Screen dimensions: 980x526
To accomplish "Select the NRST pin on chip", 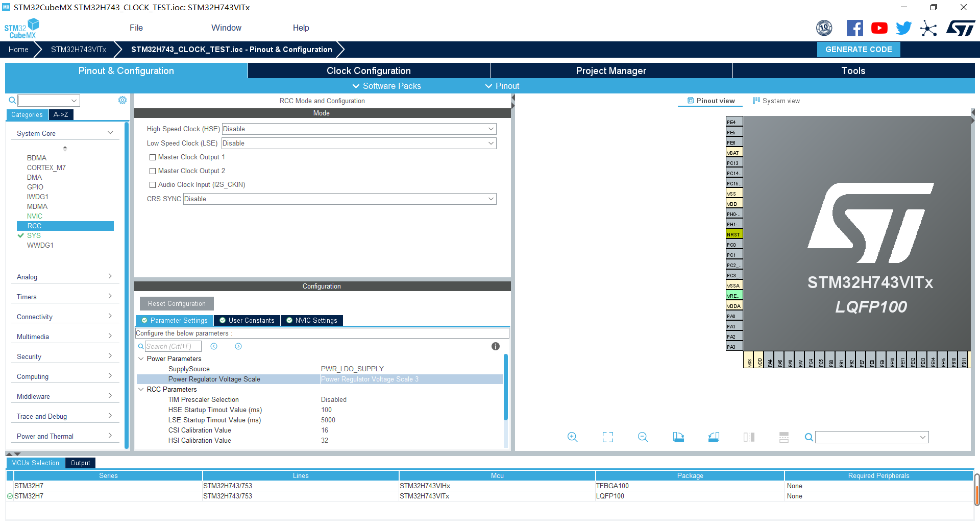I will 734,234.
